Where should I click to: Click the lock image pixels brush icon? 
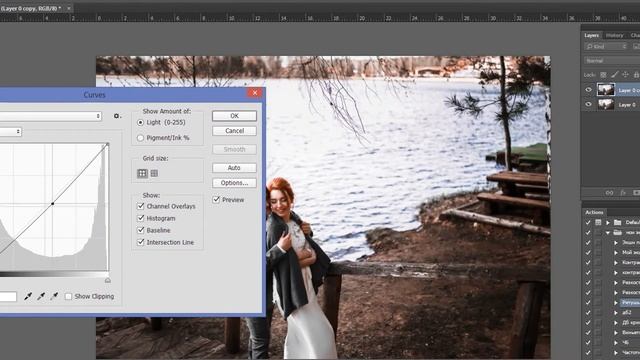(x=614, y=75)
